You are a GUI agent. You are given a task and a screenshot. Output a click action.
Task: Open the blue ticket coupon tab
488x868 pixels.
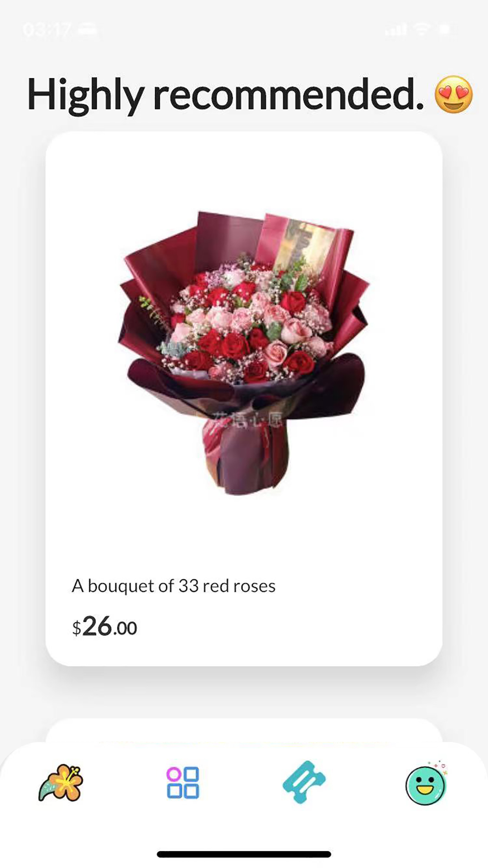click(304, 782)
